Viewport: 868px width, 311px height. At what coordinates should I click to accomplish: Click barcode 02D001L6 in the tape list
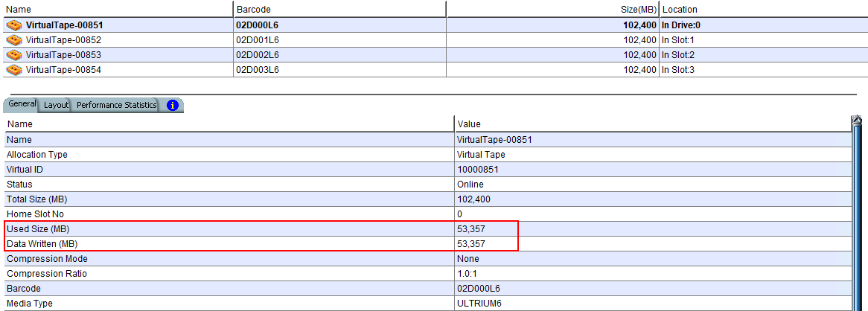point(258,40)
